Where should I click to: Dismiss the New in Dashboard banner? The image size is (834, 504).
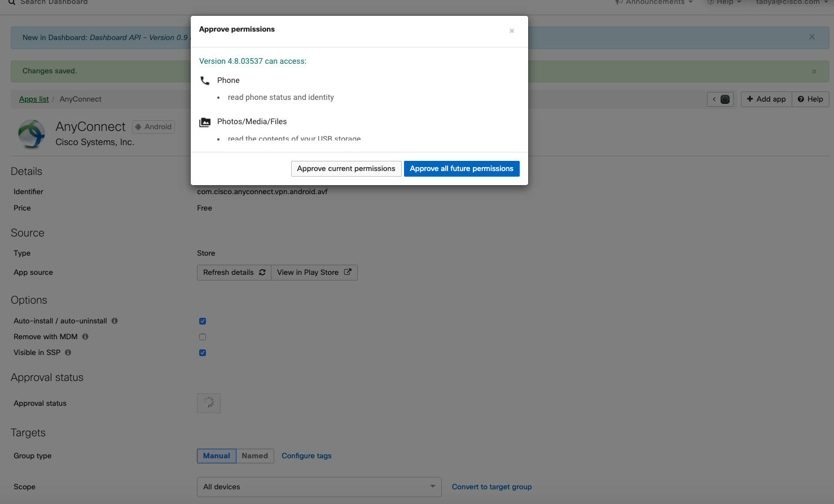812,37
